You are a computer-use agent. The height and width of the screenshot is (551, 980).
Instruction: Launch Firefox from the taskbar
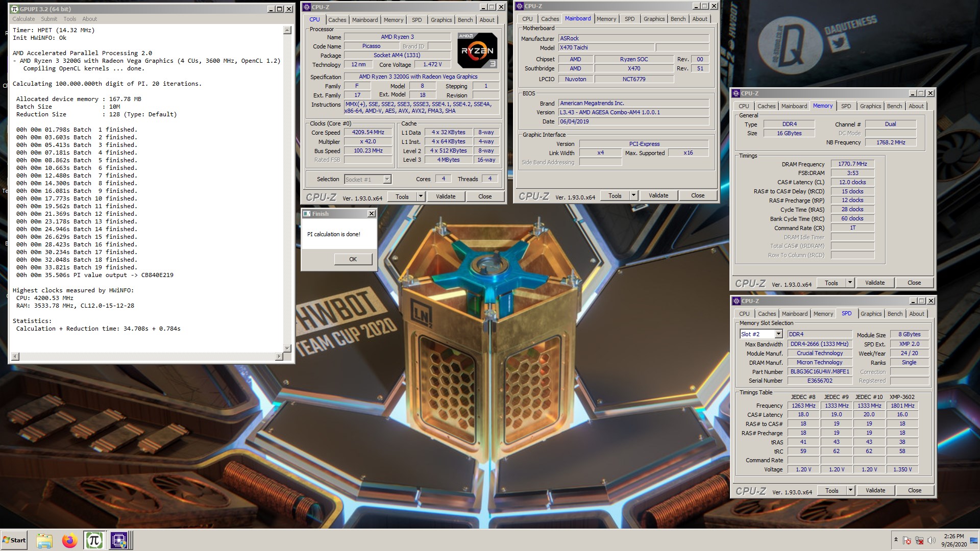pyautogui.click(x=69, y=540)
